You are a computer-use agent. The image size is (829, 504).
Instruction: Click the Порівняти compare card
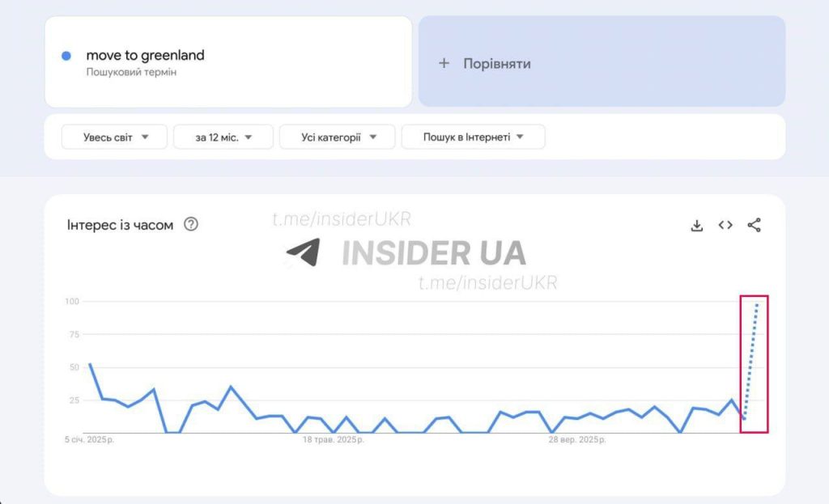[x=602, y=61]
